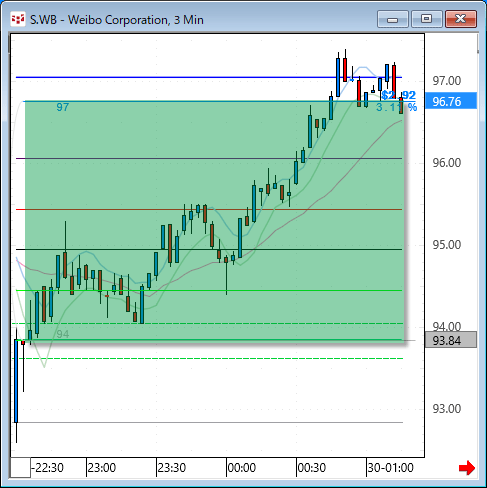This screenshot has height=488, width=487.
Task: Click the 23:30 time axis label
Action: pyautogui.click(x=172, y=468)
